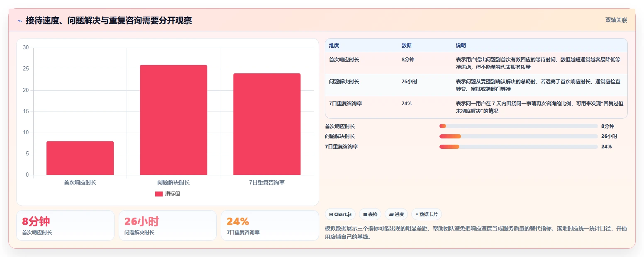The height and width of the screenshot is (257, 644).
Task: Click the 7日重复咨询率 table row label
Action: tap(346, 104)
